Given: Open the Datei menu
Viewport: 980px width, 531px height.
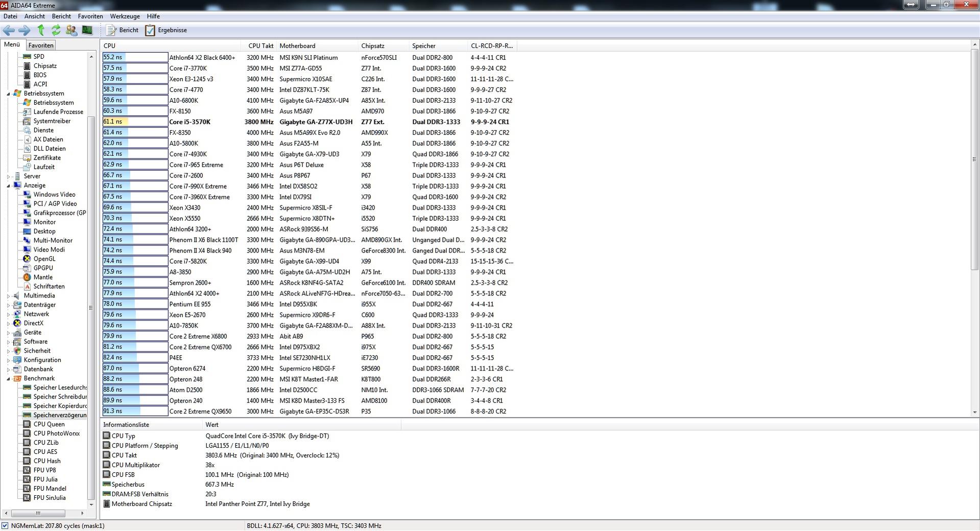Looking at the screenshot, I should point(10,16).
